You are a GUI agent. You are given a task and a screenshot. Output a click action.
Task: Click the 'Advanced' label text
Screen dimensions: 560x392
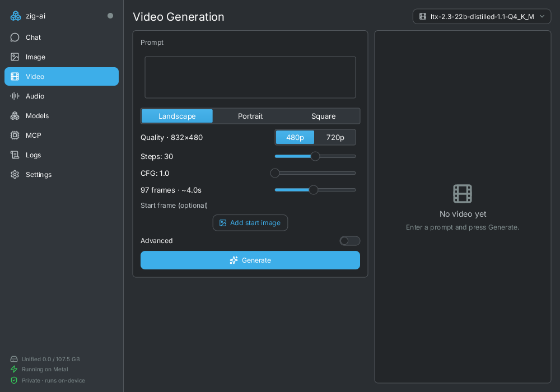coord(156,241)
